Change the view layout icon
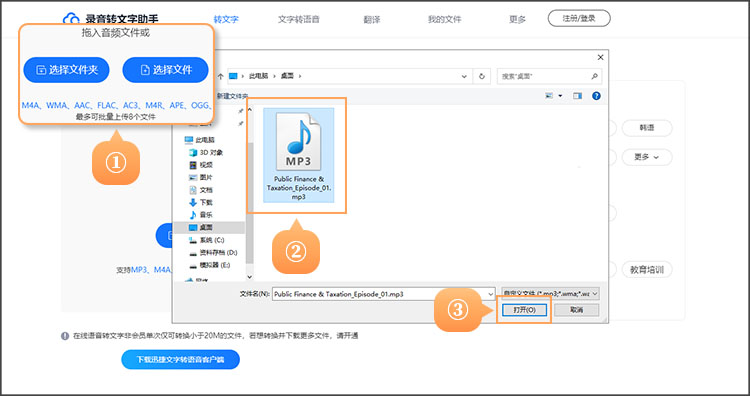Image resolution: width=750 pixels, height=396 pixels. [x=549, y=96]
